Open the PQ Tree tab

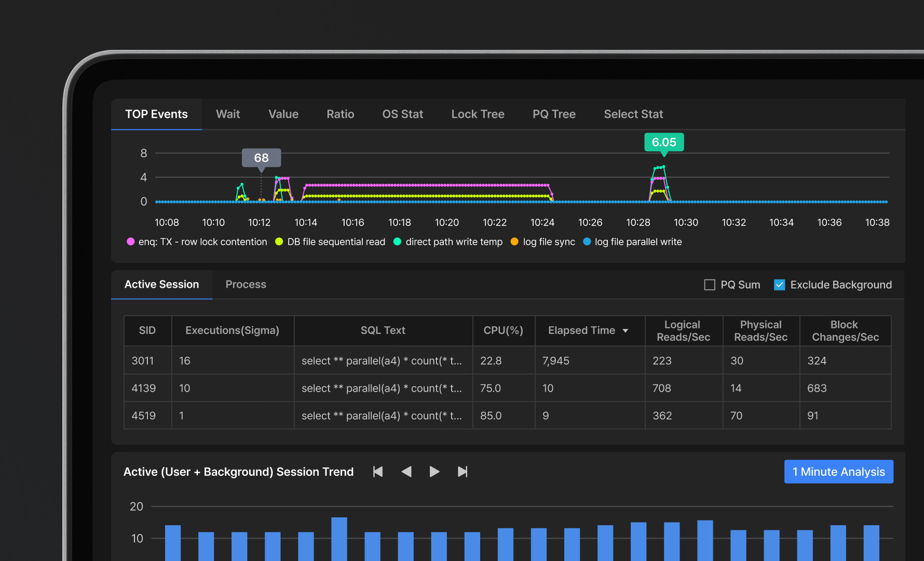coord(554,114)
